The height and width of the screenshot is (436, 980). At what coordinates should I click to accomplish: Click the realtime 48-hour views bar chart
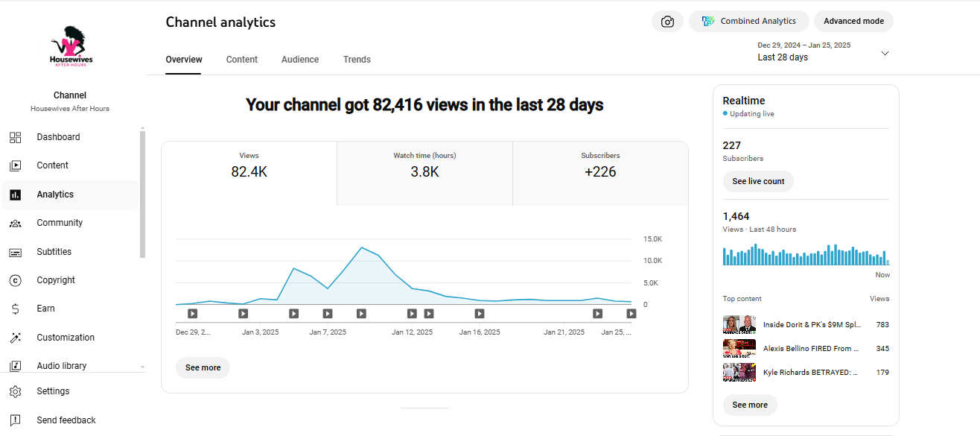pos(806,254)
